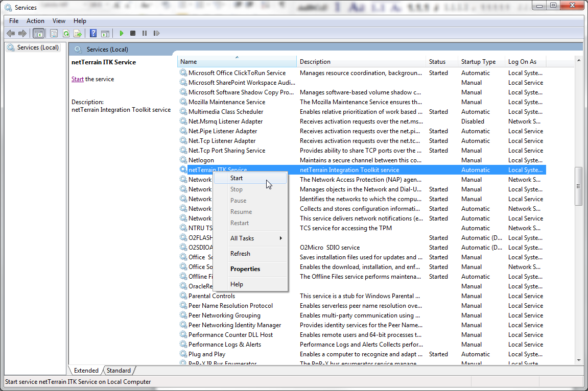Screen dimensions: 588x391
Task: Choose Start in the context menu
Action: click(x=237, y=178)
